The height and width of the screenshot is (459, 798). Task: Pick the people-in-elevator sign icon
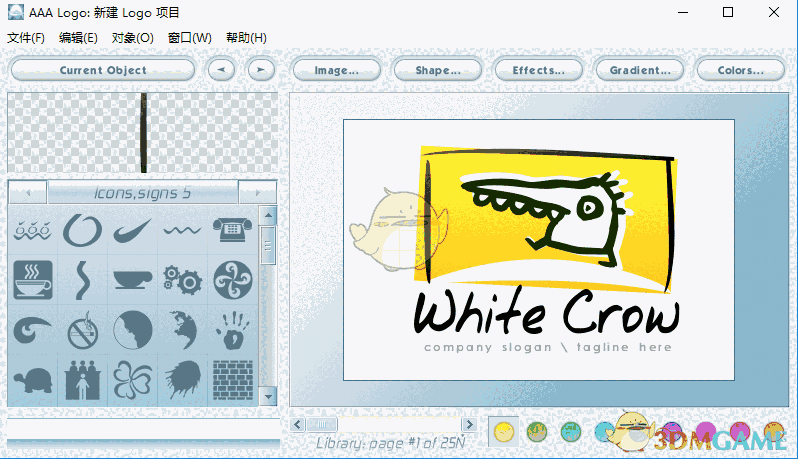point(82,380)
